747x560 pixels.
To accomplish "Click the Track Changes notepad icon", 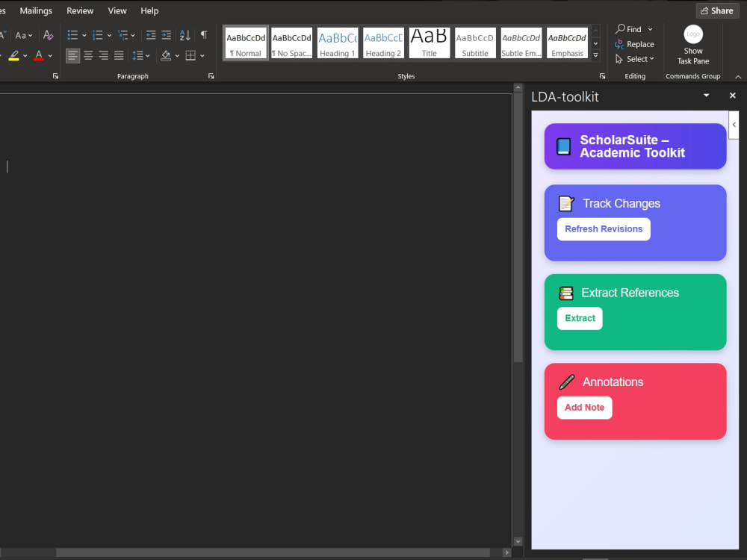I will click(x=566, y=203).
